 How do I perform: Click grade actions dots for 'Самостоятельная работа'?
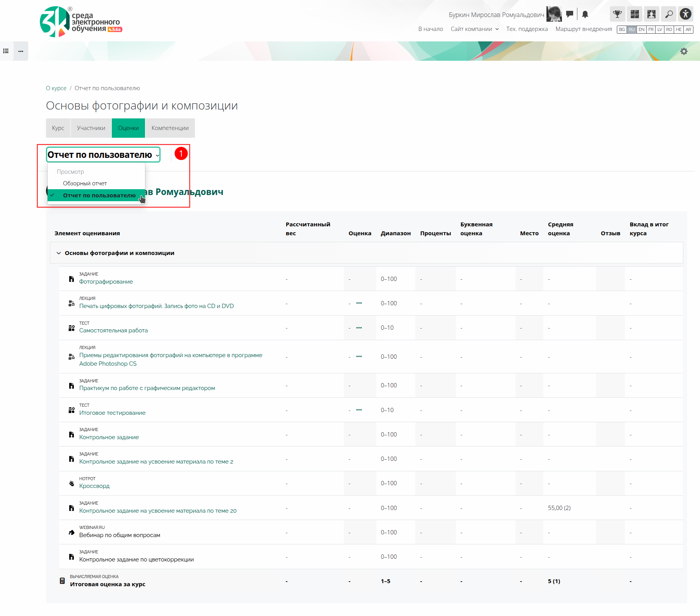[359, 328]
